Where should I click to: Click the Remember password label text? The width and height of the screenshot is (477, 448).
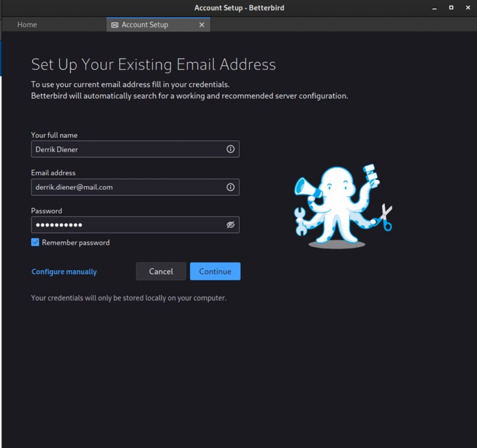point(76,243)
